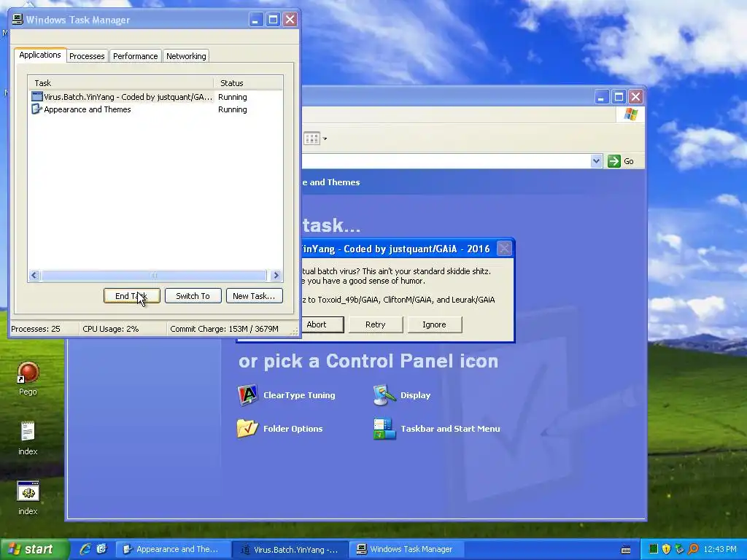Click the Commit Charge status bar entry

224,329
